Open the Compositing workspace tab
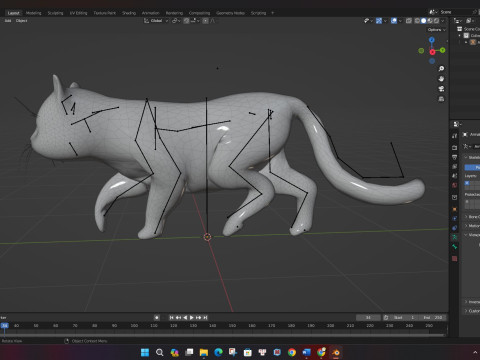 (x=199, y=13)
